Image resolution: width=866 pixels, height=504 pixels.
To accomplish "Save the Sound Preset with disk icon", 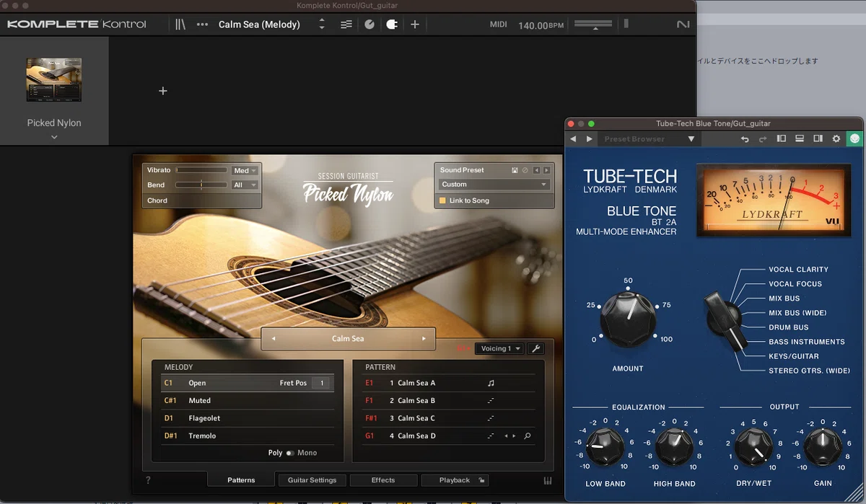I will (x=515, y=170).
